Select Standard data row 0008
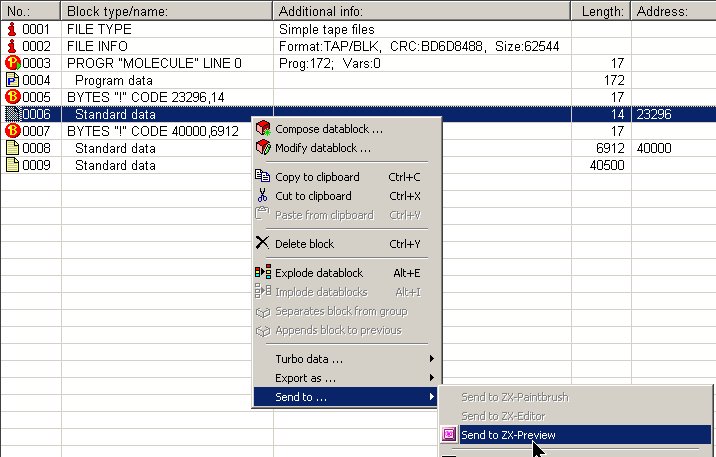This screenshot has width=716, height=457. tap(115, 148)
